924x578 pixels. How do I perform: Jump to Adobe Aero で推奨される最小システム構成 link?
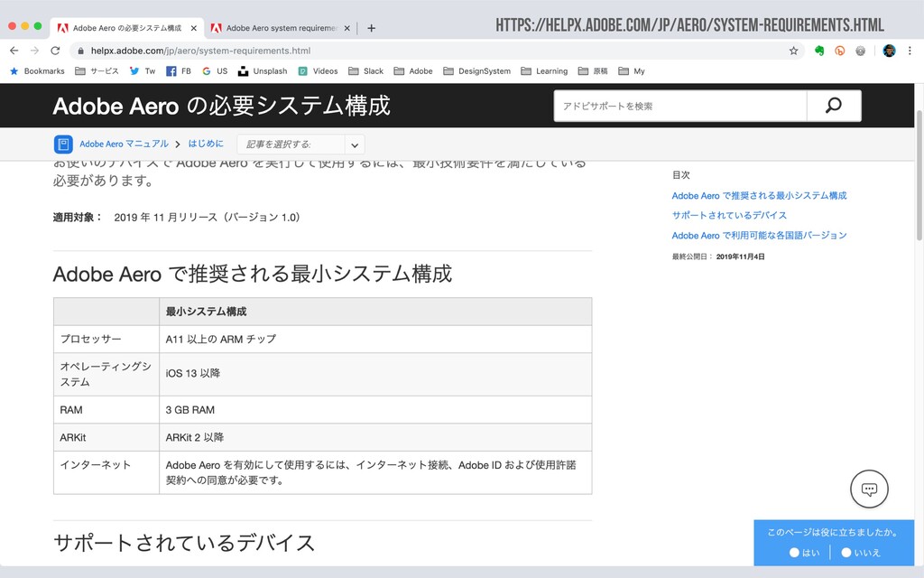point(759,195)
